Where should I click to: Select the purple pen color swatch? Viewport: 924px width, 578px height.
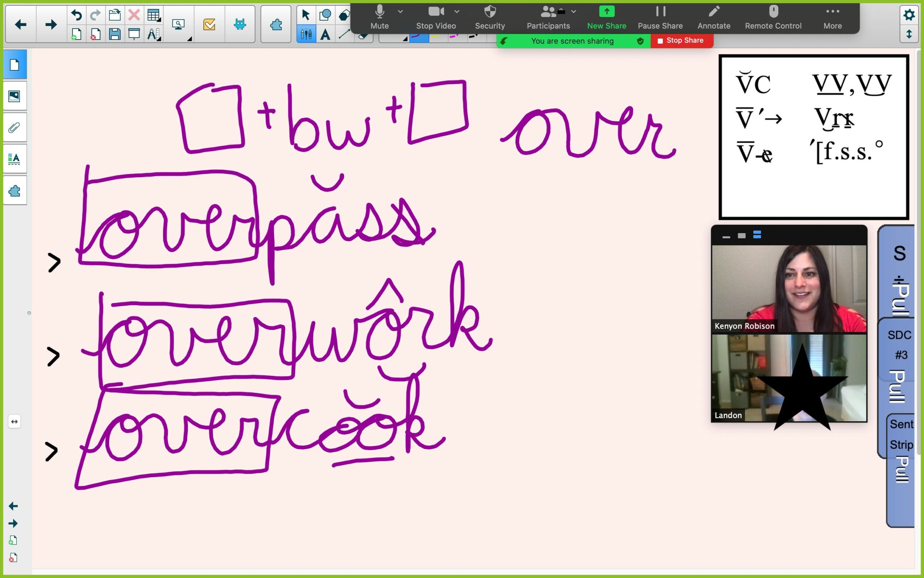click(x=419, y=37)
